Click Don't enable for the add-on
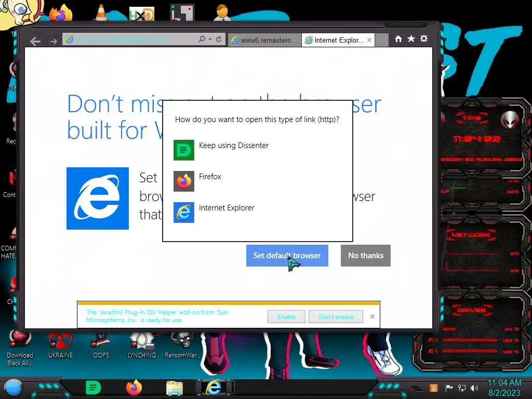The image size is (532, 399). (336, 316)
